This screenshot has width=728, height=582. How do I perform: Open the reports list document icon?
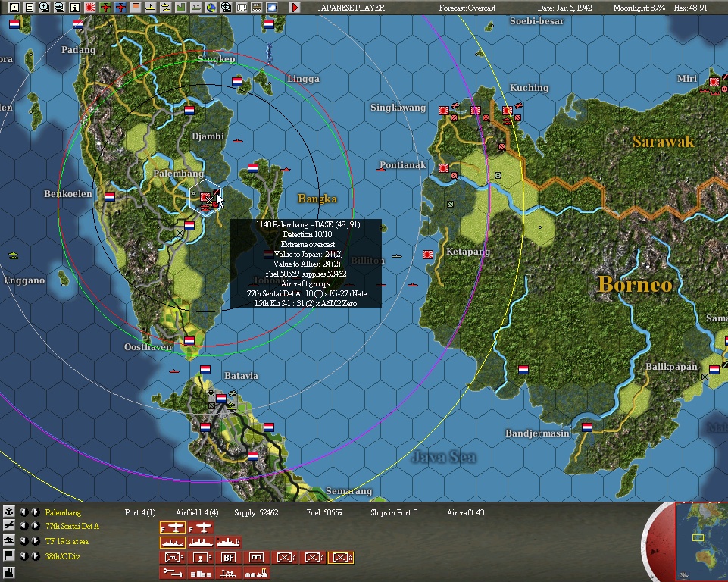pos(30,8)
